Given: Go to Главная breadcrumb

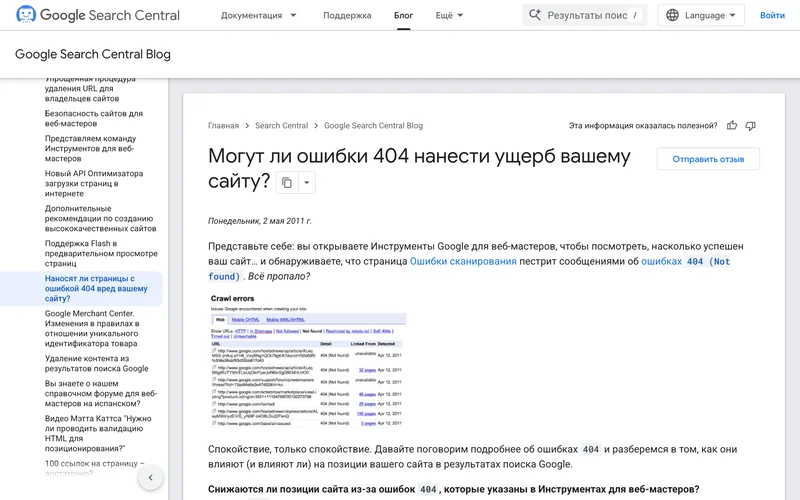Looking at the screenshot, I should point(223,126).
